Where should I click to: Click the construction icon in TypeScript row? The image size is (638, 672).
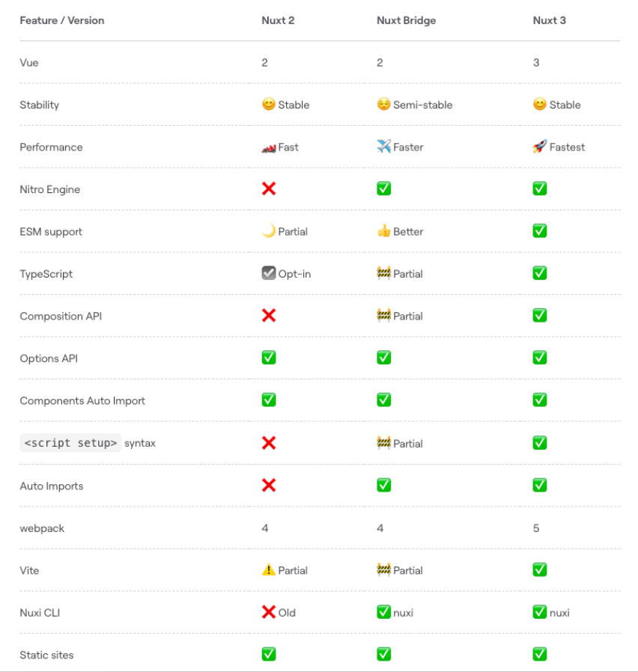click(383, 274)
